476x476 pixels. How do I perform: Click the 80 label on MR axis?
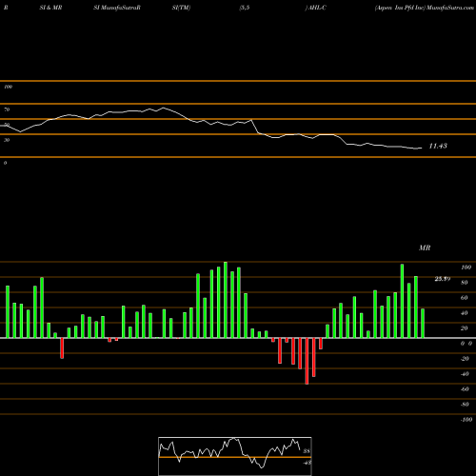click(465, 283)
